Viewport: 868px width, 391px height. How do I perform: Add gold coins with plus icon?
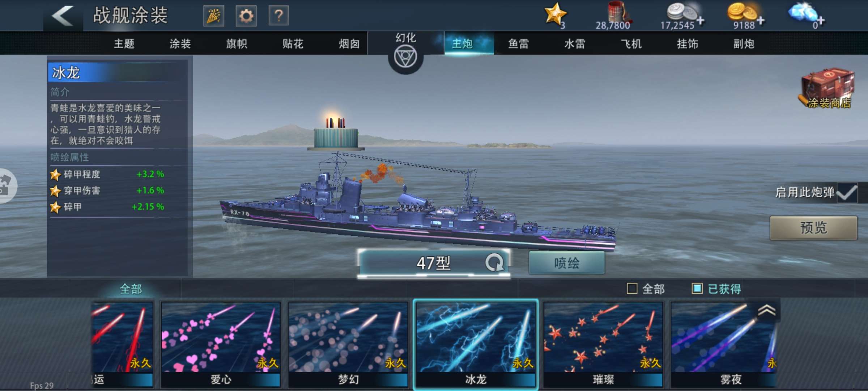coord(761,21)
